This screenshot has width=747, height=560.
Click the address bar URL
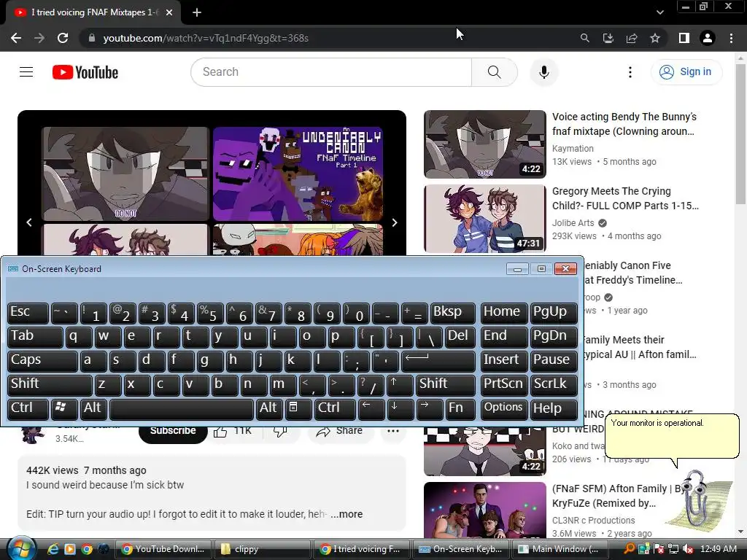(x=206, y=38)
